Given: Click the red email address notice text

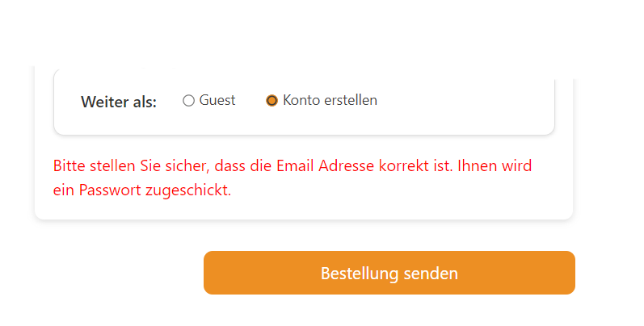Looking at the screenshot, I should coord(293,178).
